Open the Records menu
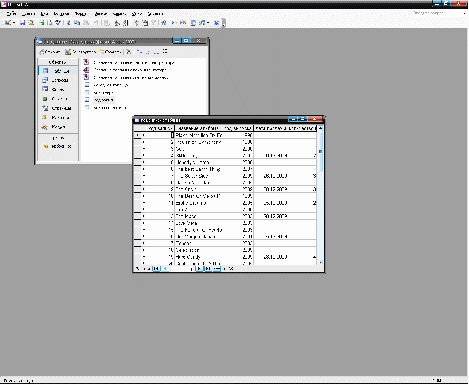The height and width of the screenshot is (385, 469). (101, 14)
